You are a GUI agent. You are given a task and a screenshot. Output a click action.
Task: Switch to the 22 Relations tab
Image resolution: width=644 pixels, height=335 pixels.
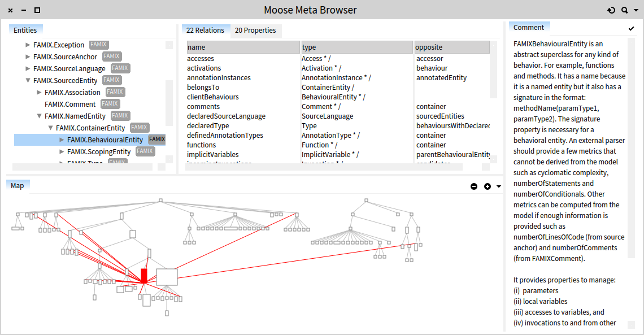click(206, 31)
